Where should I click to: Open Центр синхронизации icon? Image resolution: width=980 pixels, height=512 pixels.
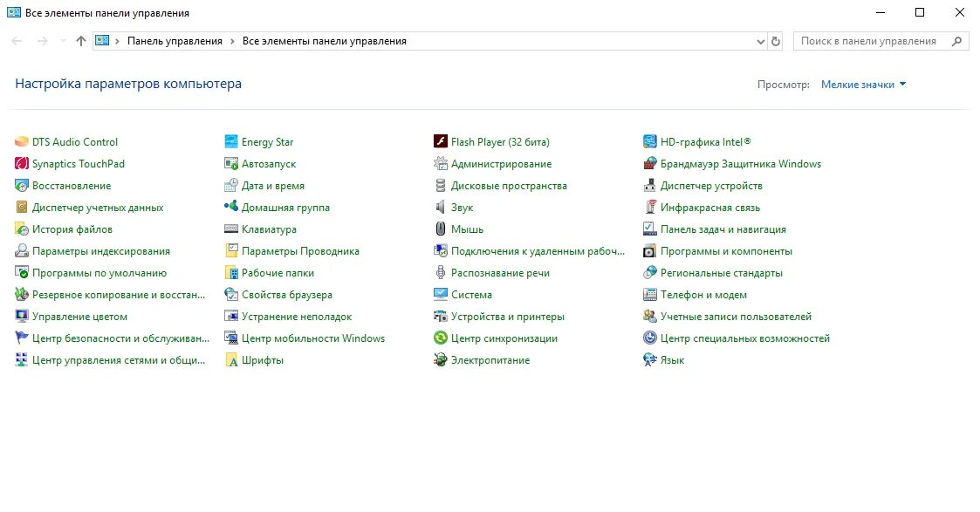coord(441,338)
